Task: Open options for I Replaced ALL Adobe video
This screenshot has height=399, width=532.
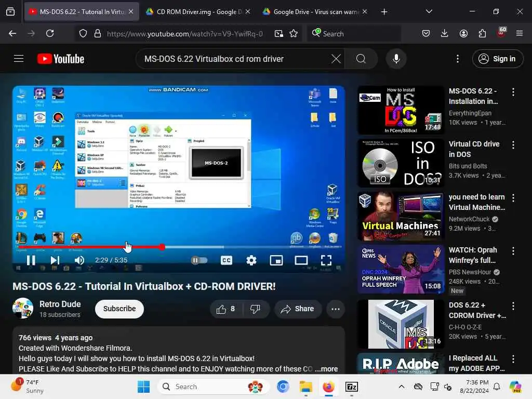Action: point(513,359)
